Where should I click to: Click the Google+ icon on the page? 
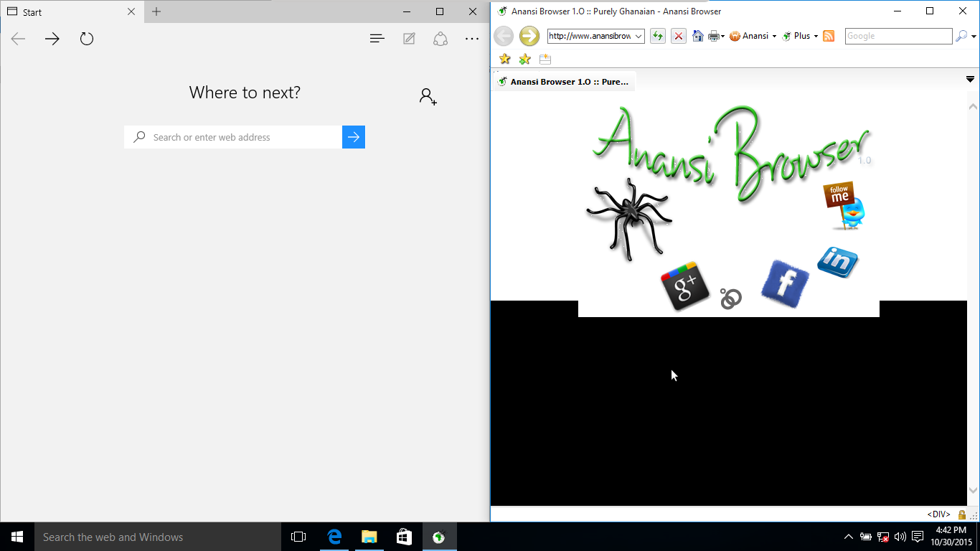coord(684,286)
